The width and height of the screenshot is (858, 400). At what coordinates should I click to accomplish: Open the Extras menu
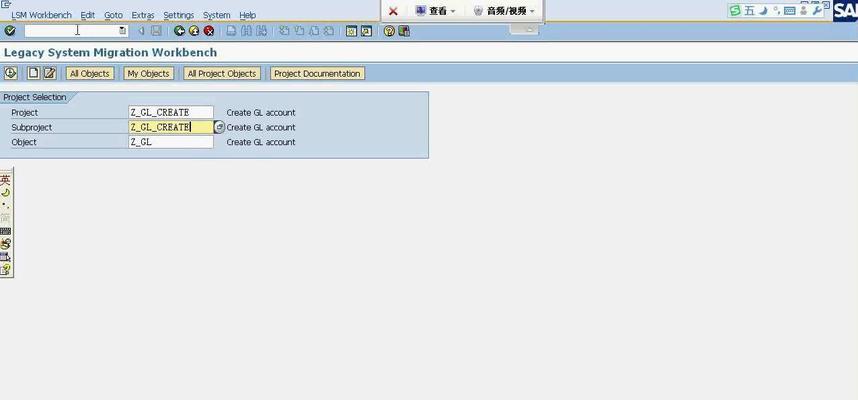tap(143, 15)
